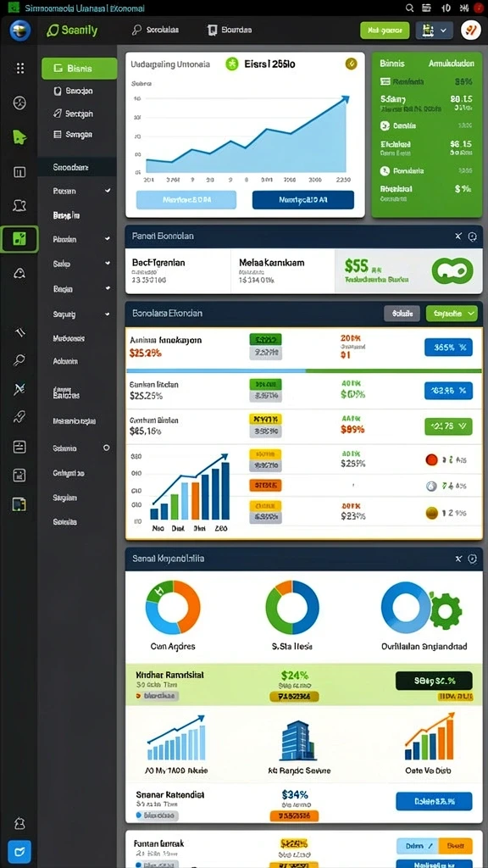Open the orange profile avatar at top right
The image size is (488, 868).
point(471,30)
